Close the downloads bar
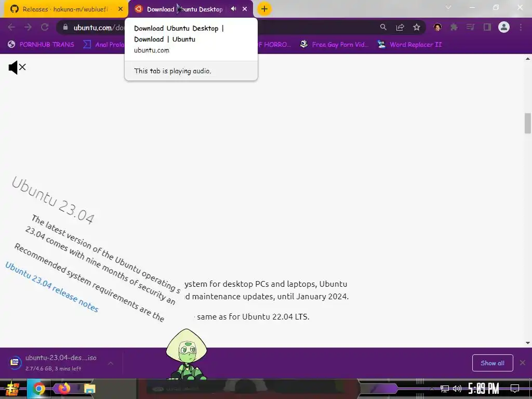The height and width of the screenshot is (399, 532). [523, 363]
